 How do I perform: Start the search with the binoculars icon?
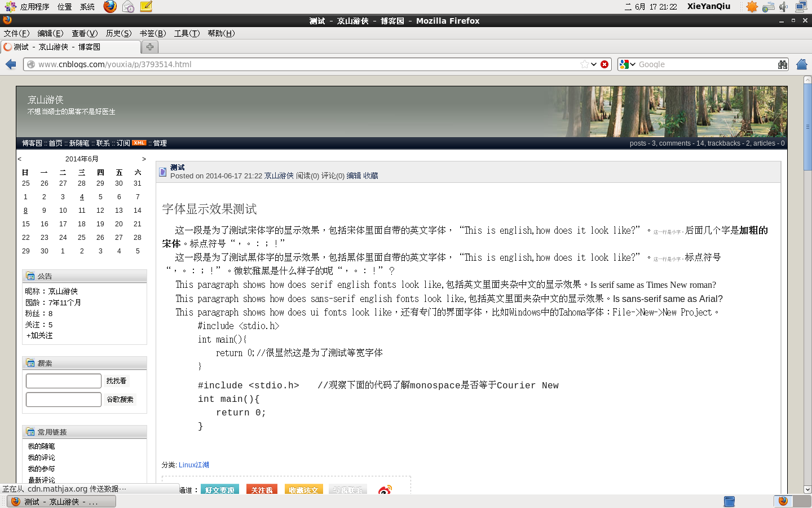point(782,64)
